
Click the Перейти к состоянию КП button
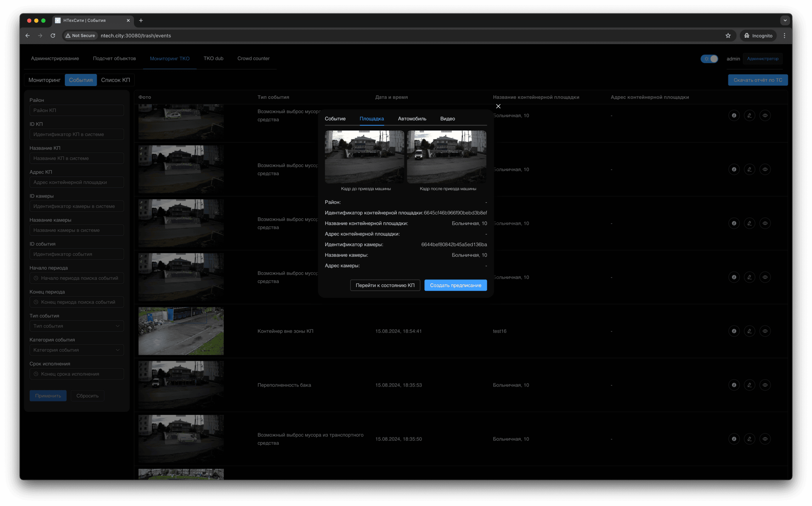tap(385, 285)
